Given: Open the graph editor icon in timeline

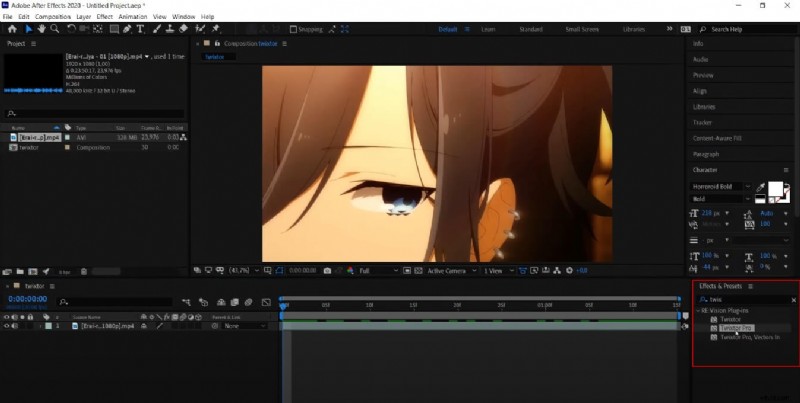Looking at the screenshot, I should [266, 303].
